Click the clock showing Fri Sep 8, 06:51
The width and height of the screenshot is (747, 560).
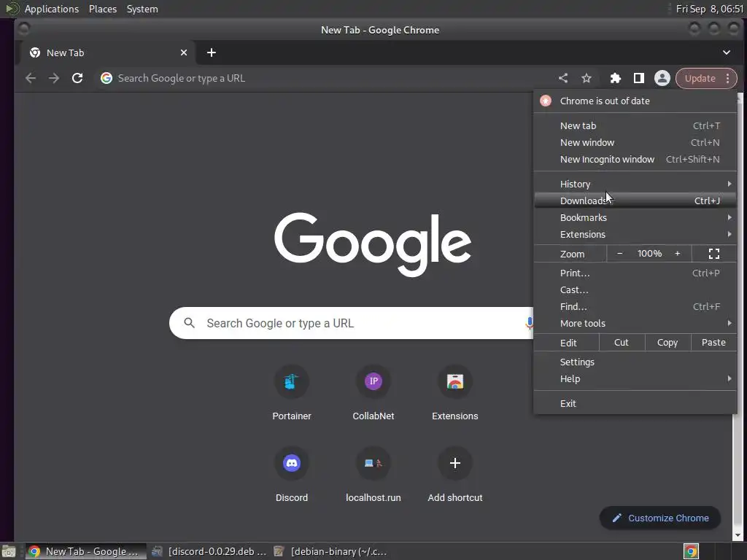tap(709, 9)
